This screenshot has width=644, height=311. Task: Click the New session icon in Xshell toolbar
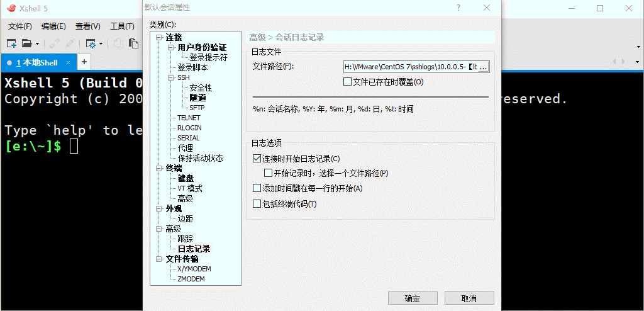pyautogui.click(x=11, y=43)
